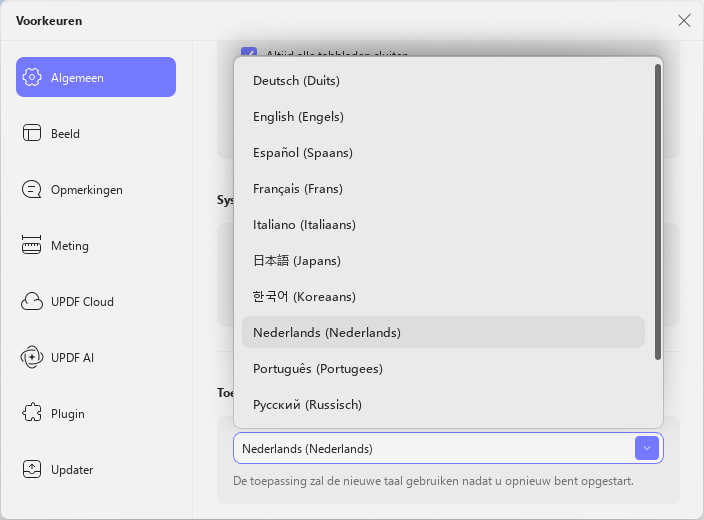This screenshot has width=704, height=520.
Task: Select the Opmerkingen speech bubble icon
Action: point(32,189)
